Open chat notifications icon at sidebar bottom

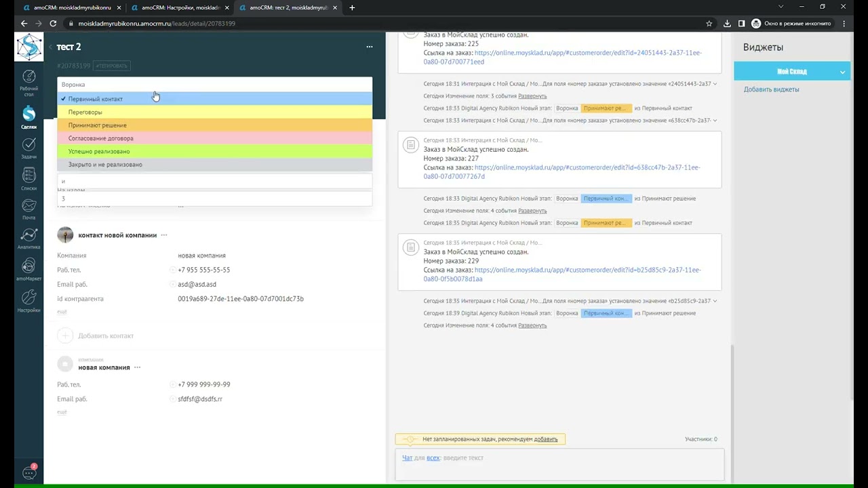(29, 472)
